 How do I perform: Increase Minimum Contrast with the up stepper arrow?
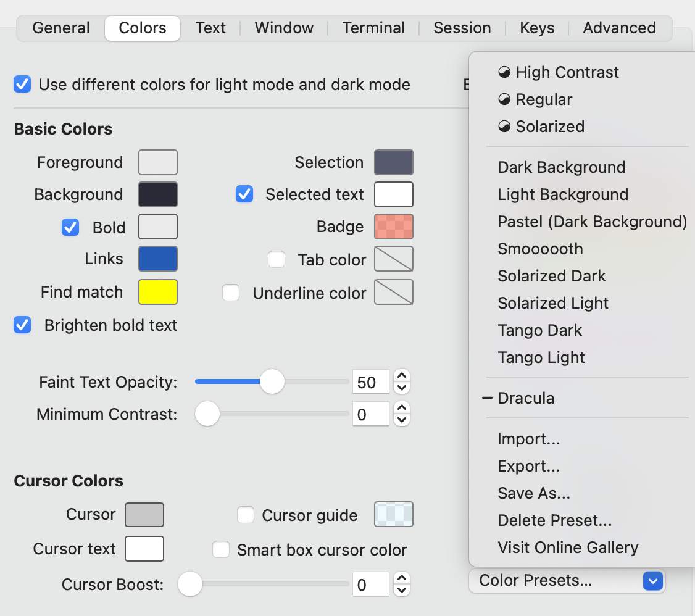tap(402, 408)
